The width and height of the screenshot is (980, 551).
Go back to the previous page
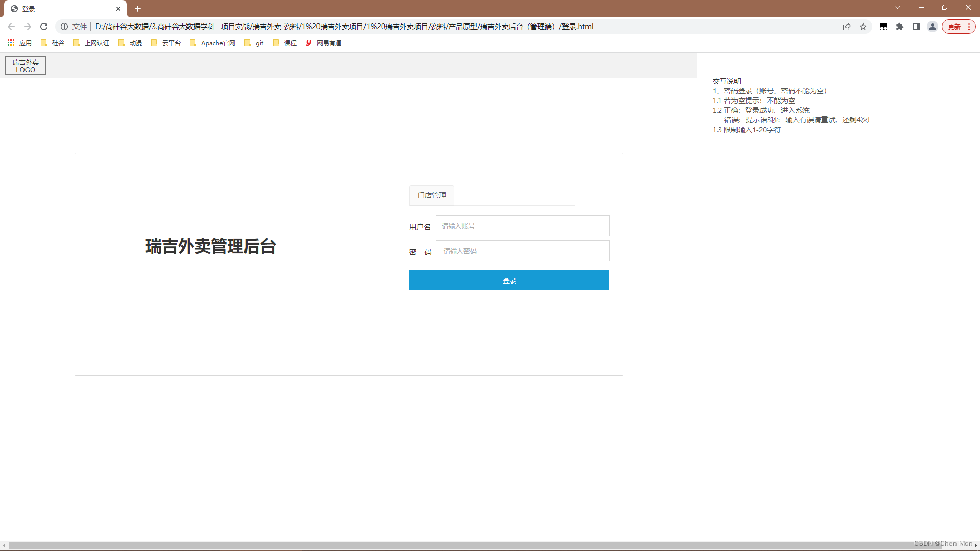click(11, 27)
